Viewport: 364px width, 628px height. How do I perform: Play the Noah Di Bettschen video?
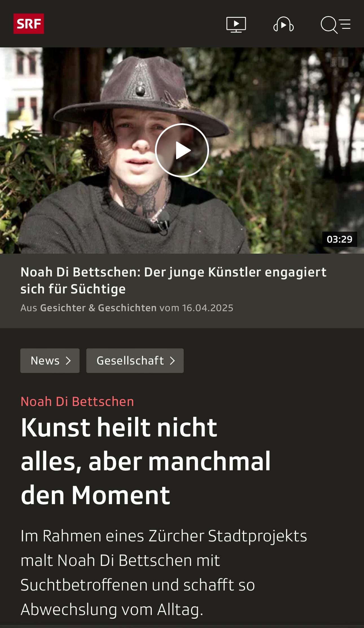pyautogui.click(x=182, y=150)
